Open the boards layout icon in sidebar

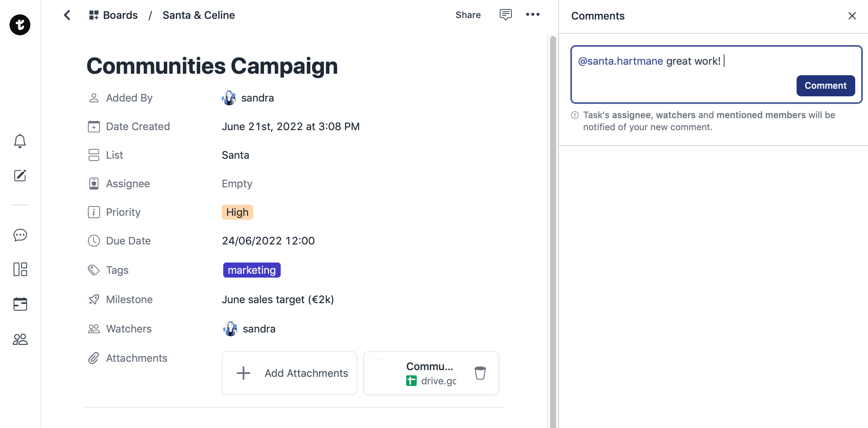pos(20,269)
